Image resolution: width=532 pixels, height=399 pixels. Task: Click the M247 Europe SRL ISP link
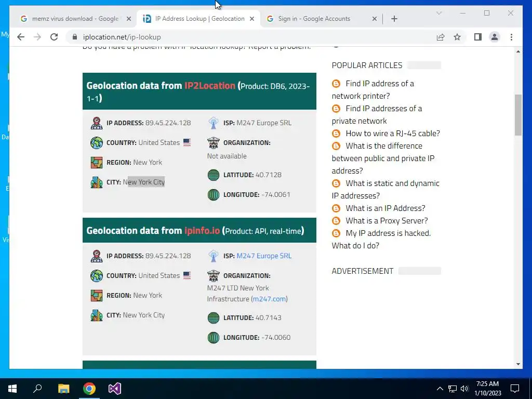pos(264,256)
